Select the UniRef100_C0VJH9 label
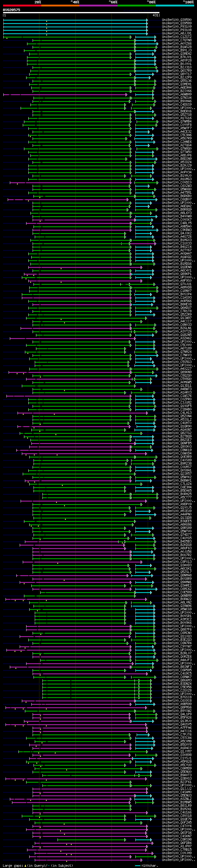The height and width of the screenshot is (868, 197). pos(177,853)
